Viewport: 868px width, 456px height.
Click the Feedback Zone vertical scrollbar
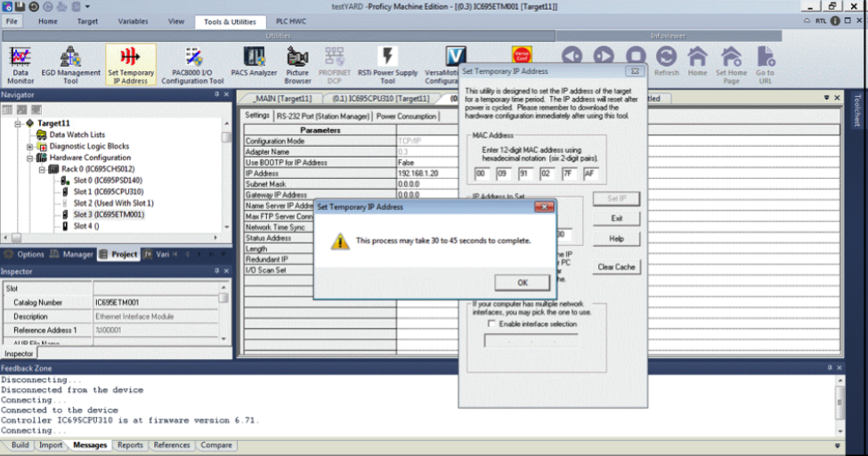click(x=840, y=405)
